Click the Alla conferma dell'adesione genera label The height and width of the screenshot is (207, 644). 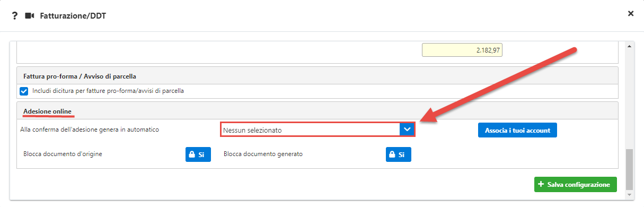pyautogui.click(x=86, y=130)
